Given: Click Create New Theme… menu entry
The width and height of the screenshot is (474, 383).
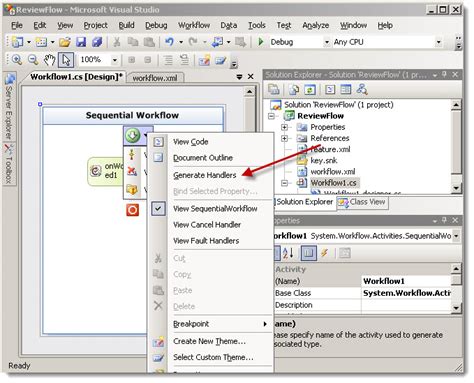Looking at the screenshot, I should point(209,341).
